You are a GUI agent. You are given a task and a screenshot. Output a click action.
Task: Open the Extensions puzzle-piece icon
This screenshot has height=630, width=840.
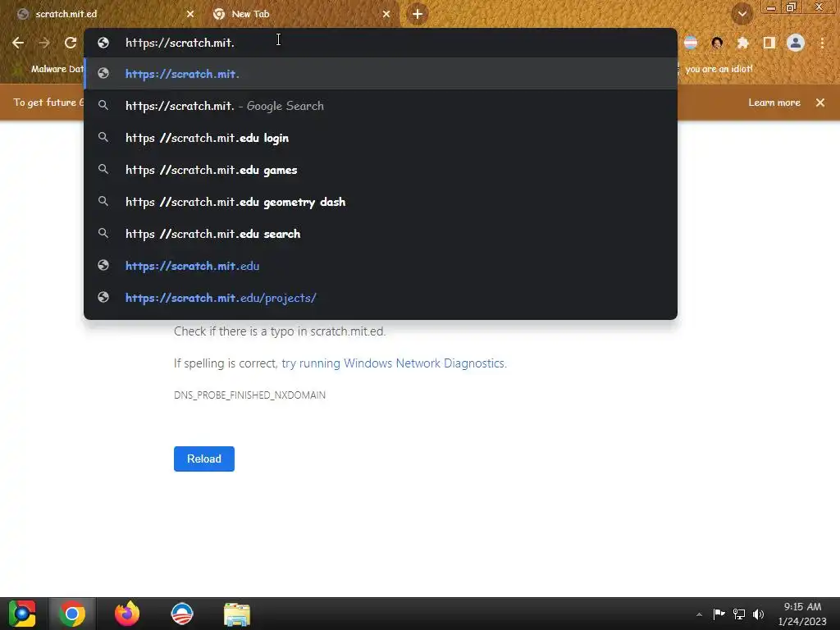coord(742,43)
